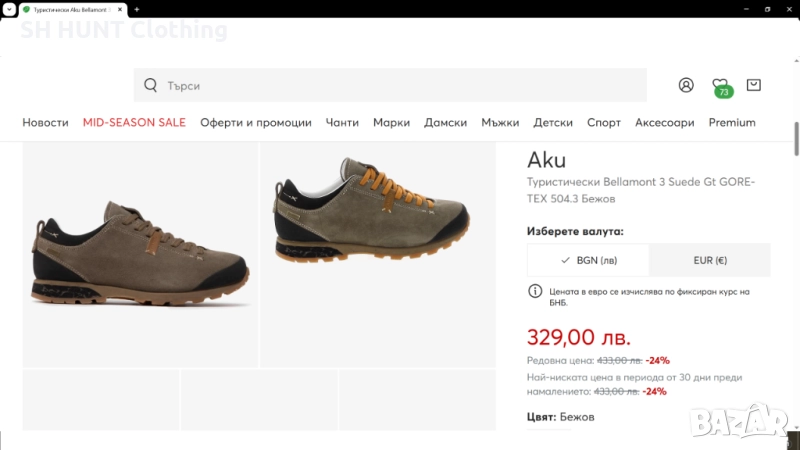This screenshot has width=800, height=450.
Task: Select BGN (лв) currency option
Action: (588, 260)
